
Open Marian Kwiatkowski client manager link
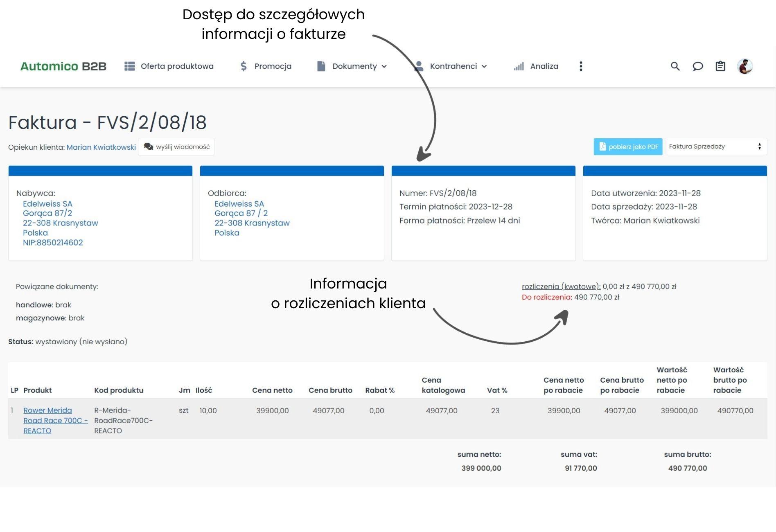[101, 147]
